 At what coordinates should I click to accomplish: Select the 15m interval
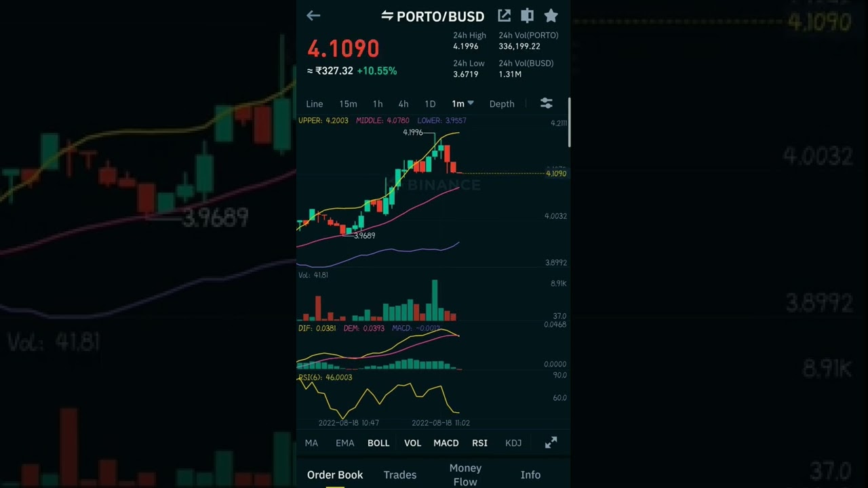pyautogui.click(x=348, y=104)
